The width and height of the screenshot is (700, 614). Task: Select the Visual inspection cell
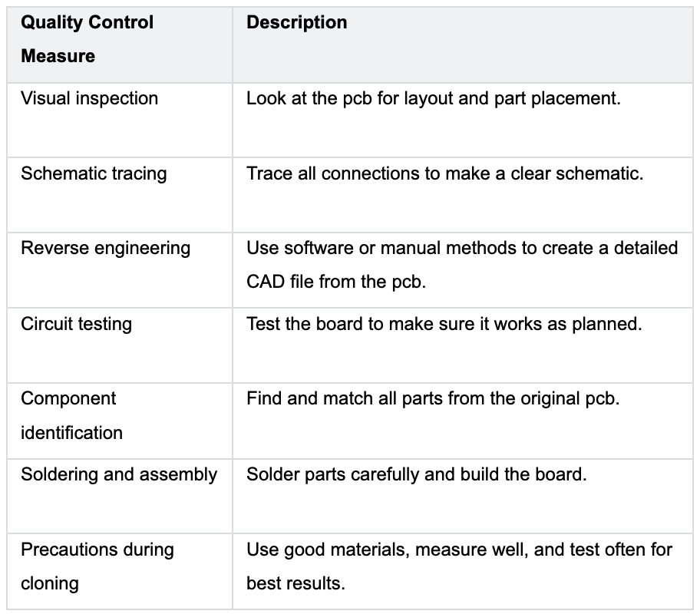(89, 98)
